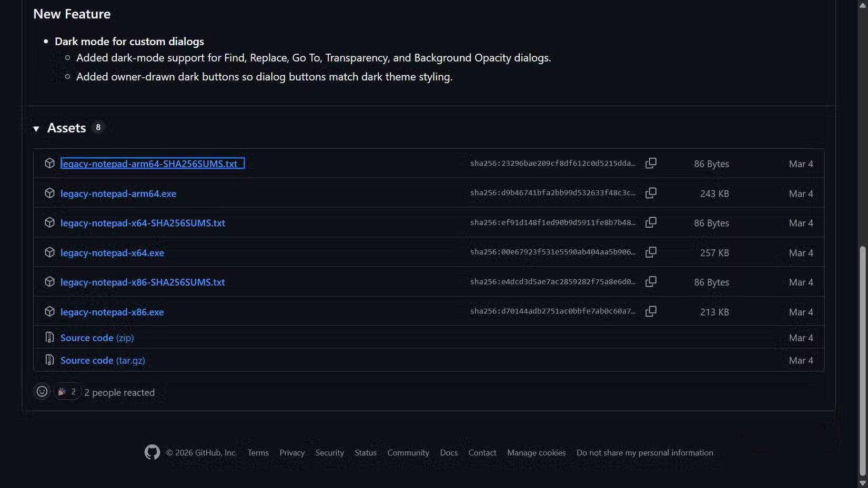868x488 pixels.
Task: Click the sha256:d9b46741bfa2bb99d532633f48c3c hash text
Action: [x=553, y=192]
